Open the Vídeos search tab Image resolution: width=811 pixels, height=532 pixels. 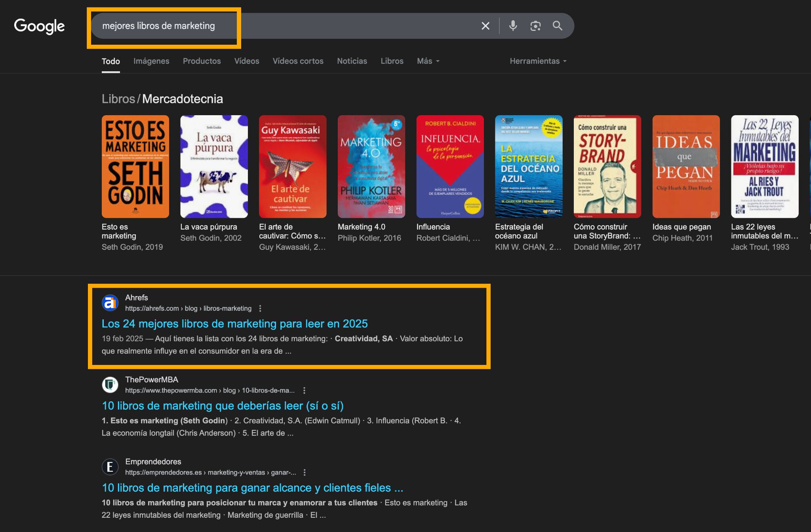pos(246,61)
